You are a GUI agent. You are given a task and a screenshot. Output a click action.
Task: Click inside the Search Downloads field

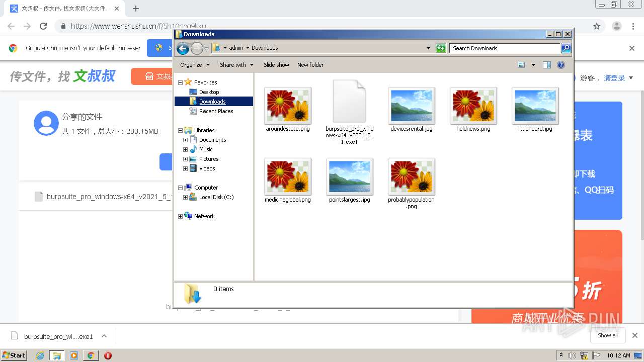click(505, 48)
